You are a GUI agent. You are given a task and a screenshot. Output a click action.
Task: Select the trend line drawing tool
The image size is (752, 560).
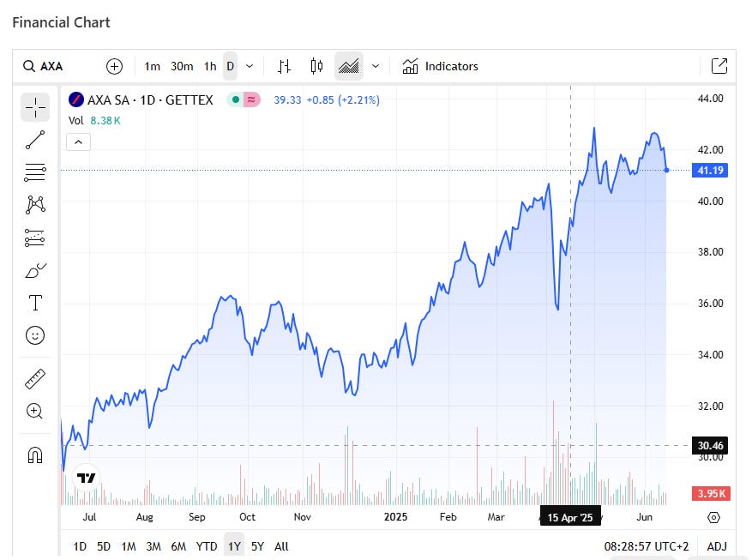(x=35, y=140)
